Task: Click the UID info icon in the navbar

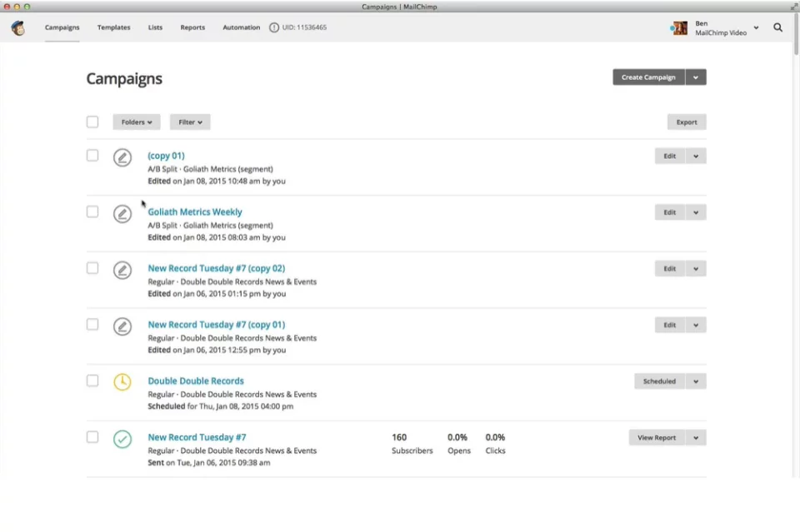Action: tap(274, 27)
